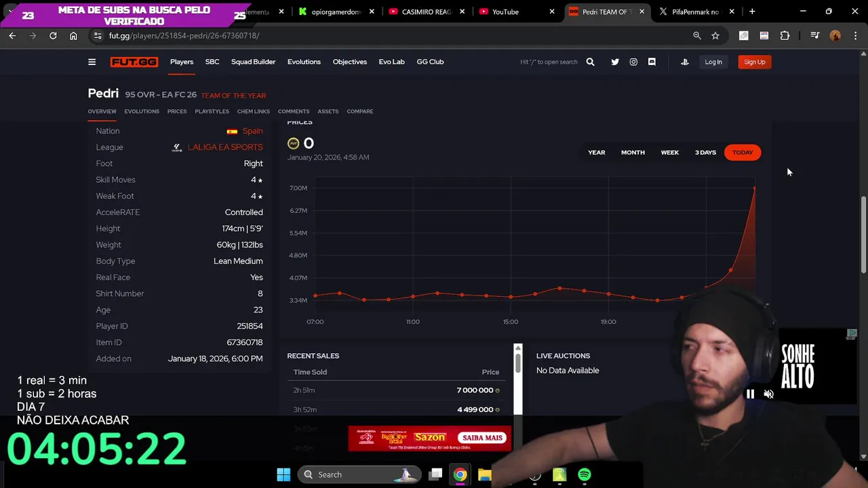
Task: Switch to the OVERVIEW player tab
Action: point(102,111)
